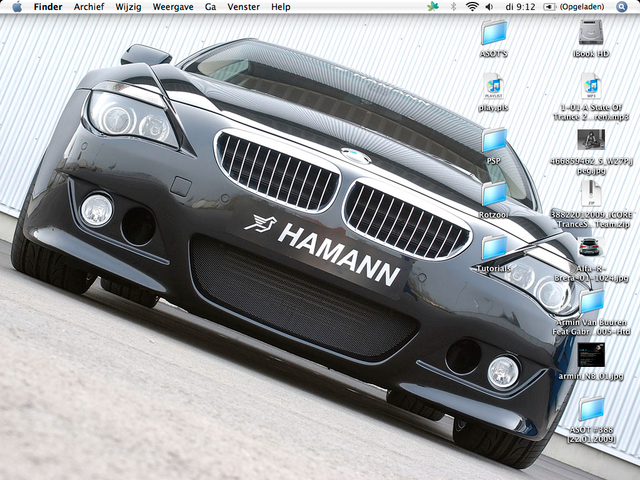Select the iBook HD drive icon

[591, 32]
